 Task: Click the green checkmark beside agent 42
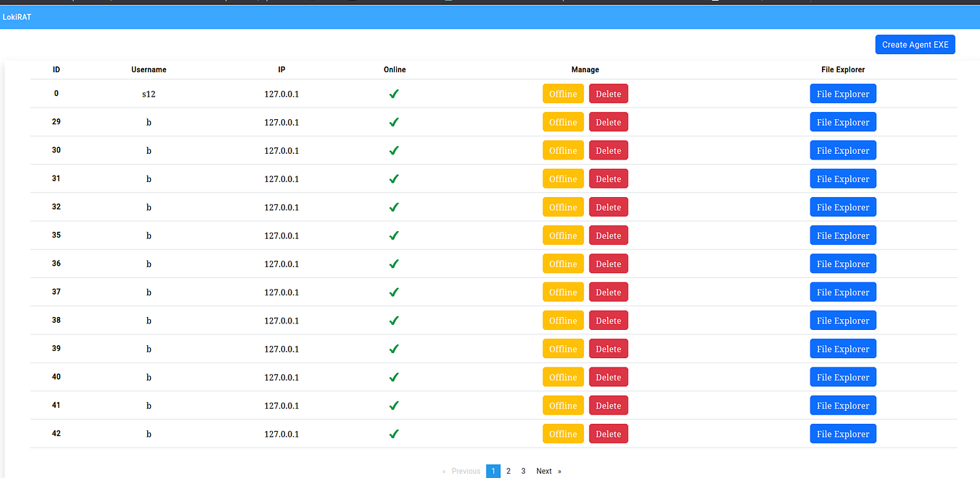tap(394, 433)
